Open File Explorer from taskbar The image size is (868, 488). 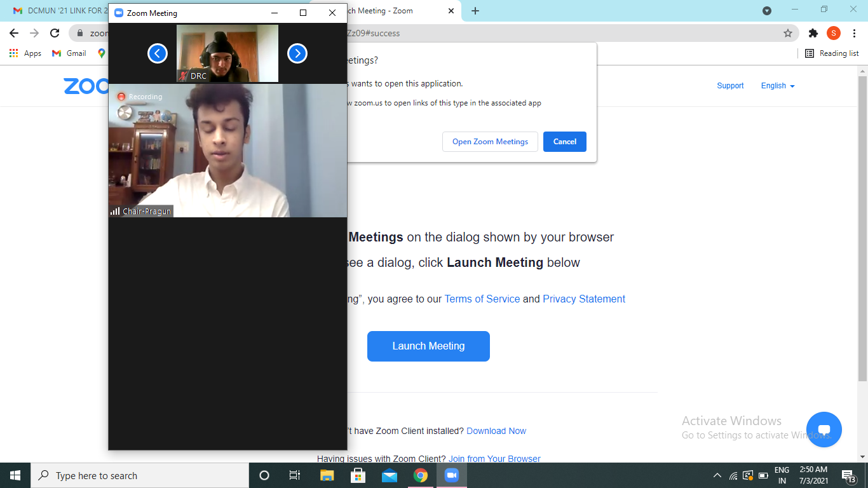coord(327,475)
